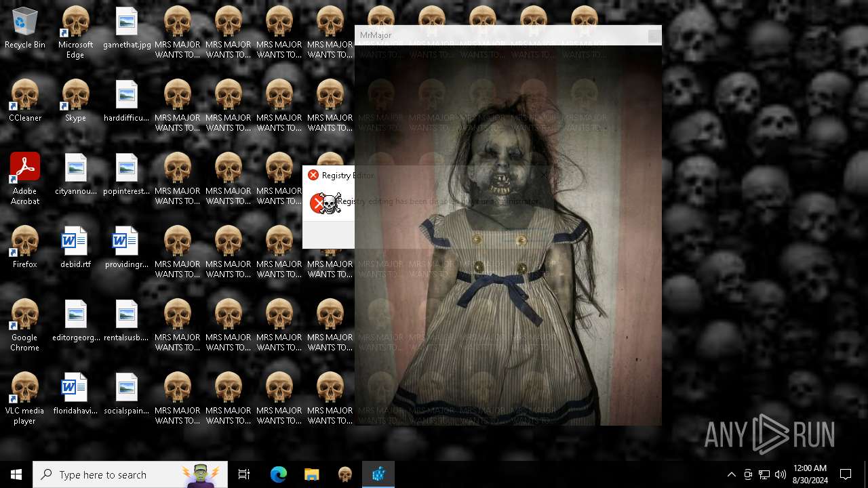
Task: Open the gamethat.jpg image file
Action: pos(127,28)
